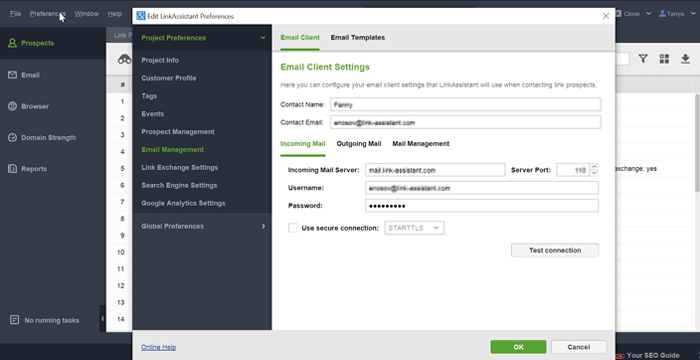Switch to the Email Templates tab

(x=358, y=38)
